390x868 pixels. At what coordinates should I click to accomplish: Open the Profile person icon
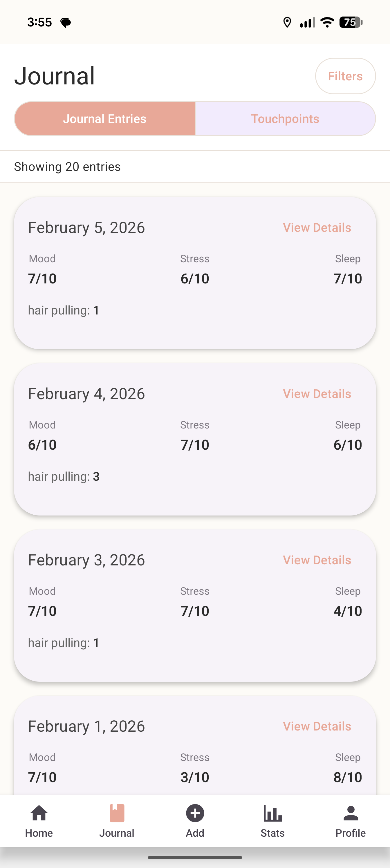pyautogui.click(x=350, y=814)
